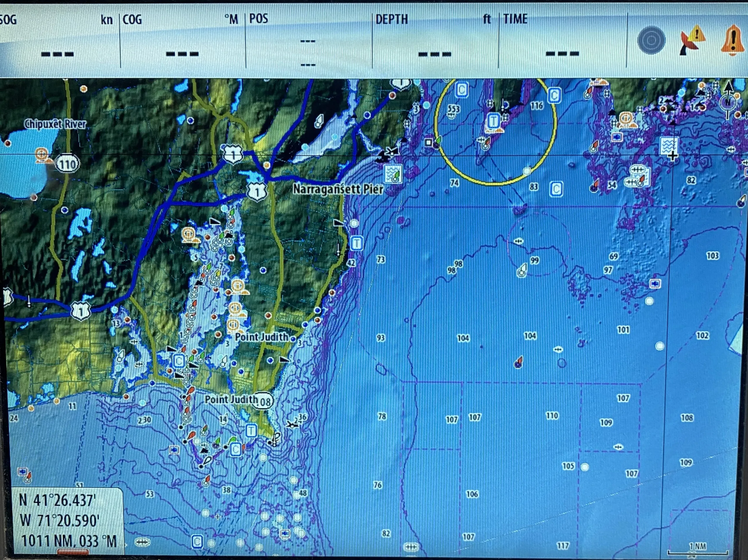
Task: Select the wave icon southeast of the Narragansett airport symbol
Action: click(x=393, y=174)
